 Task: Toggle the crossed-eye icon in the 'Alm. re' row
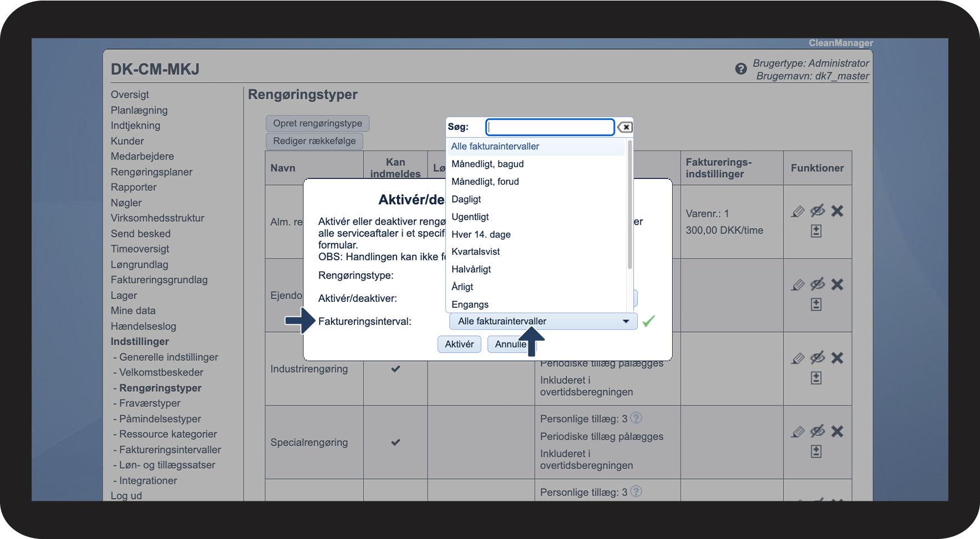tap(817, 211)
